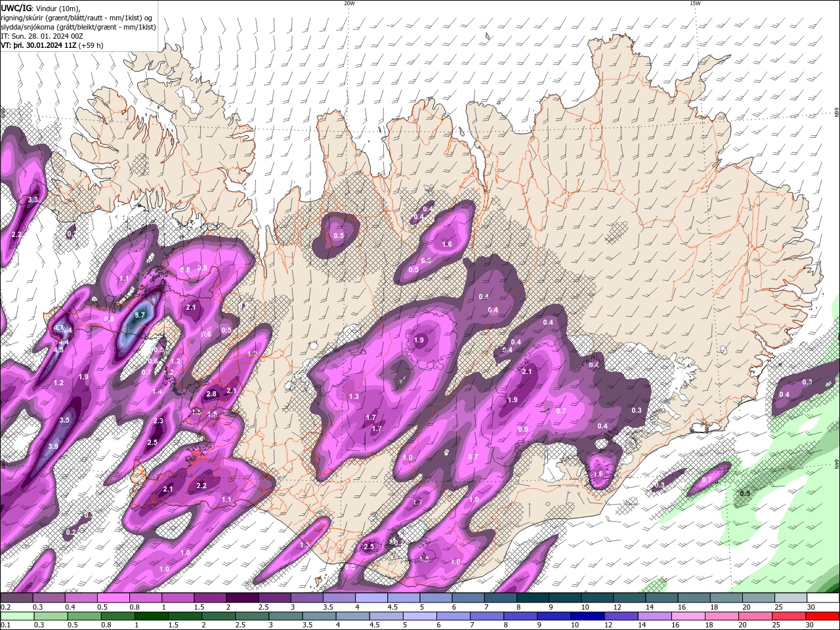The image size is (840, 630).
Task: Choose the dark purple snow swatch labeled 2
Action: pyautogui.click(x=241, y=598)
